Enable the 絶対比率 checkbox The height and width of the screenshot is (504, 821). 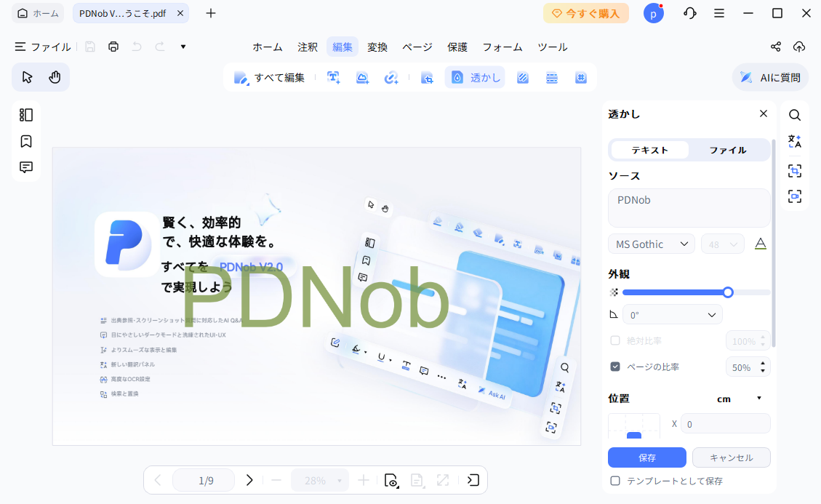(x=615, y=340)
